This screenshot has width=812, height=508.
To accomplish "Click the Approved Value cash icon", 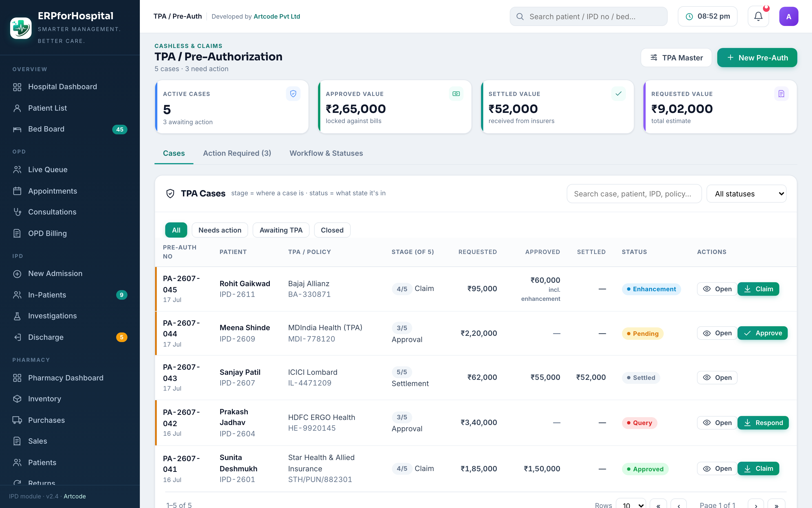I will click(456, 94).
